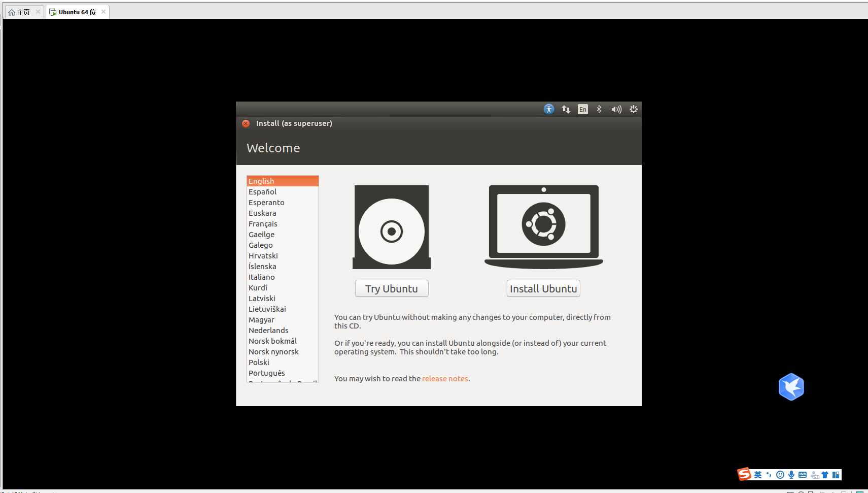The width and height of the screenshot is (868, 493).
Task: Select Íslenska in the language list
Action: (283, 267)
